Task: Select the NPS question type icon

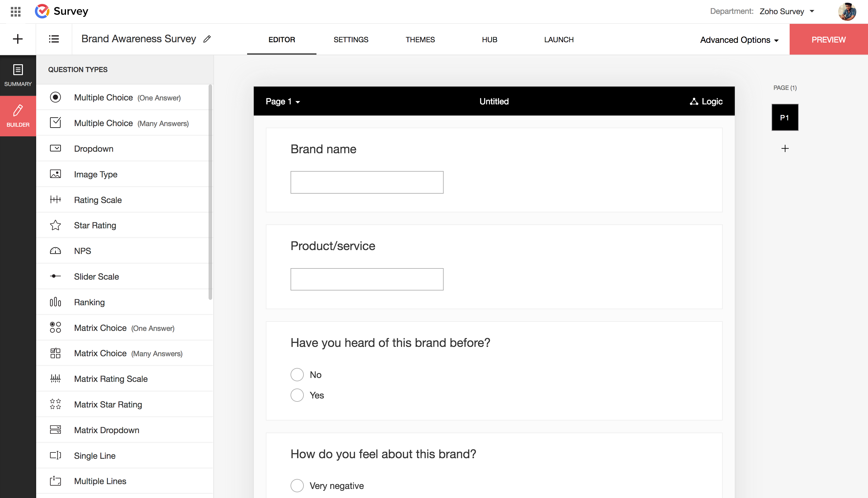Action: click(x=55, y=250)
